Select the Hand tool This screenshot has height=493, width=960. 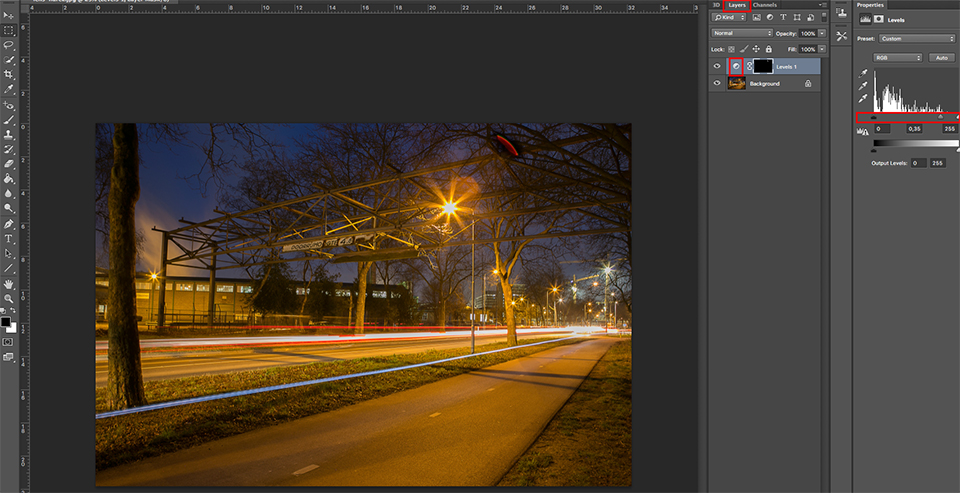pyautogui.click(x=9, y=284)
